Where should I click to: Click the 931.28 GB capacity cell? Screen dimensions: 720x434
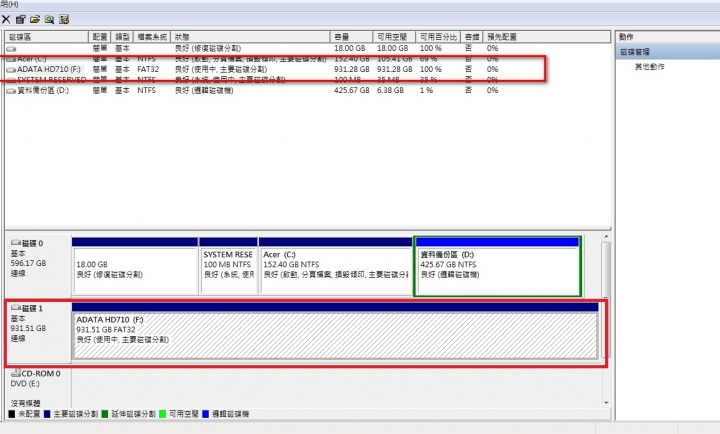click(352, 69)
